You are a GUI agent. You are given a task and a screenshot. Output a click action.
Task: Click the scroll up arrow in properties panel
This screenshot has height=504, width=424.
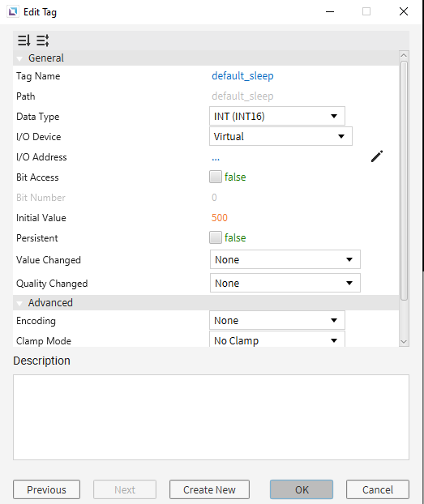(x=404, y=55)
